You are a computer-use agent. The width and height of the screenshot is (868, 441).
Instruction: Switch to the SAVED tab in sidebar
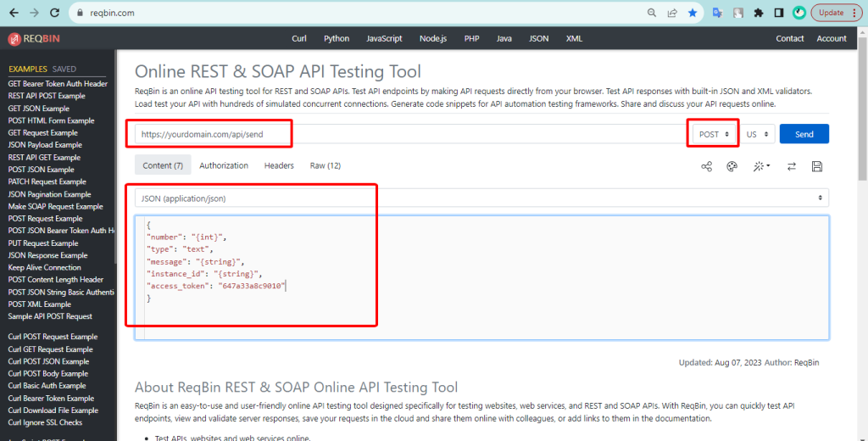tap(64, 69)
